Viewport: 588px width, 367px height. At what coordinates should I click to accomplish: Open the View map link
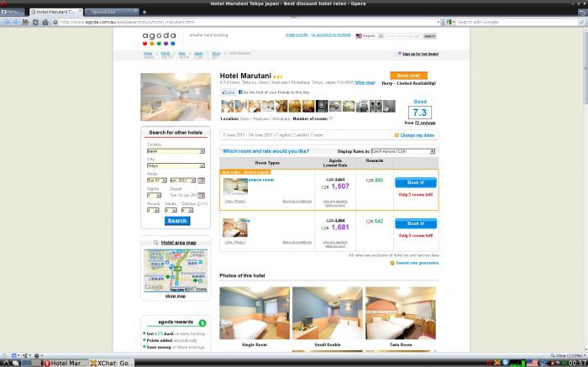click(365, 82)
